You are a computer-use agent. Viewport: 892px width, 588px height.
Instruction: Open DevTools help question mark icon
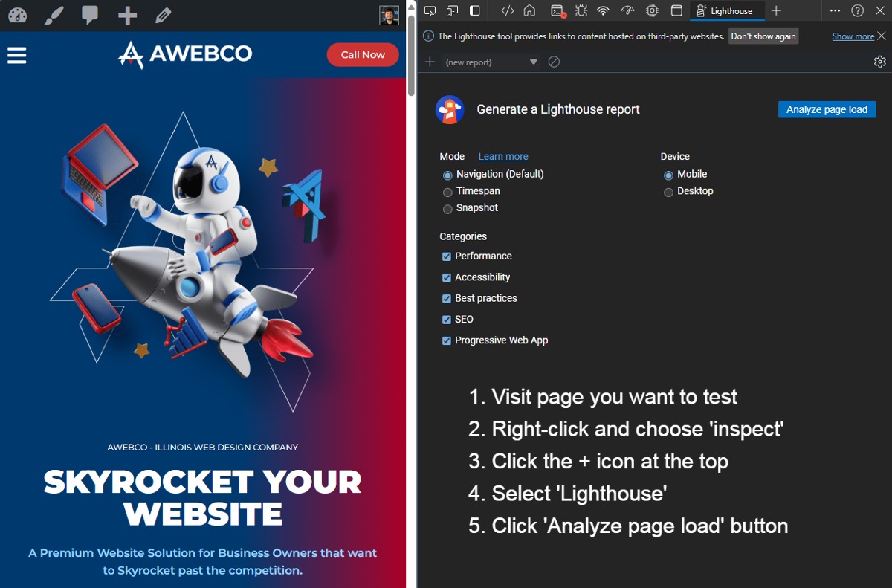point(857,10)
